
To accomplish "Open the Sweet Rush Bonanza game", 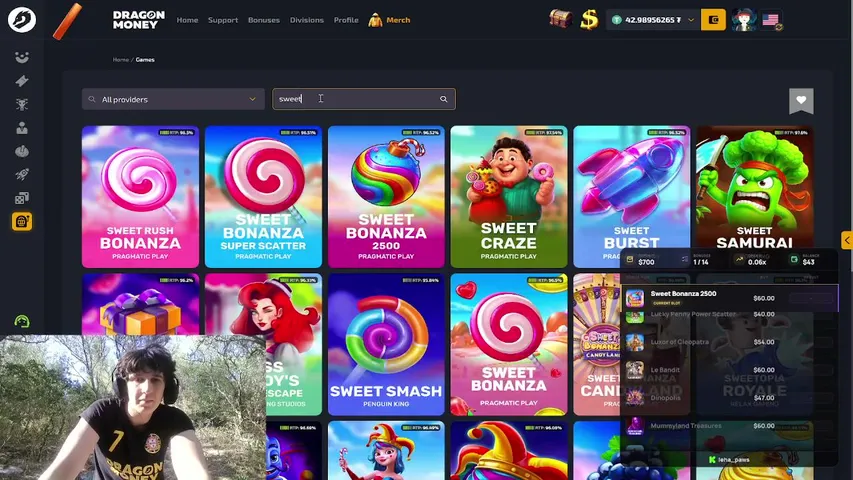I will click(x=140, y=196).
